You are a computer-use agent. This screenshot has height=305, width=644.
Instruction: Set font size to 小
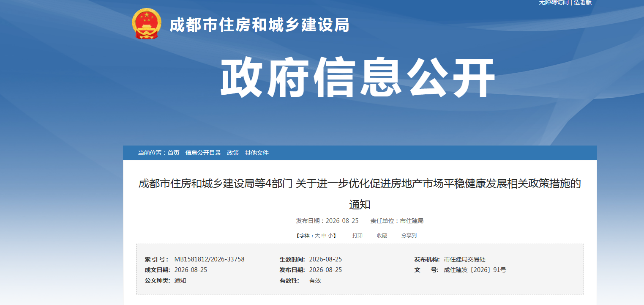(x=330, y=236)
